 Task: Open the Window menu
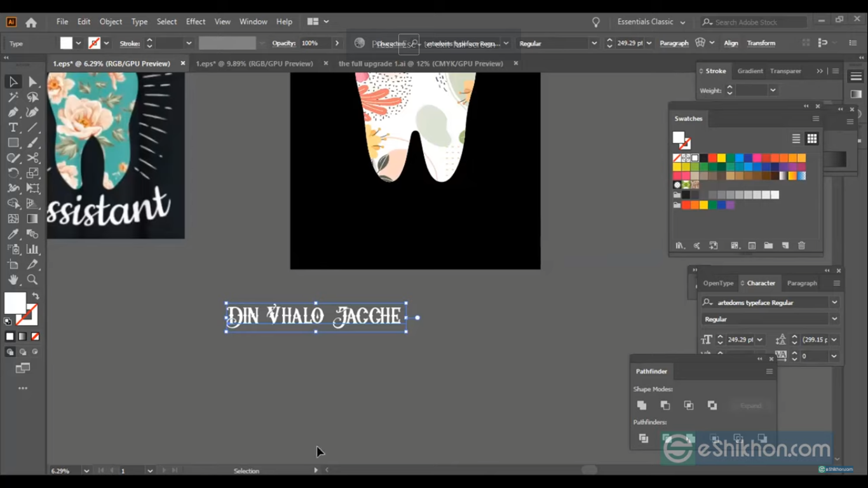[x=253, y=22]
